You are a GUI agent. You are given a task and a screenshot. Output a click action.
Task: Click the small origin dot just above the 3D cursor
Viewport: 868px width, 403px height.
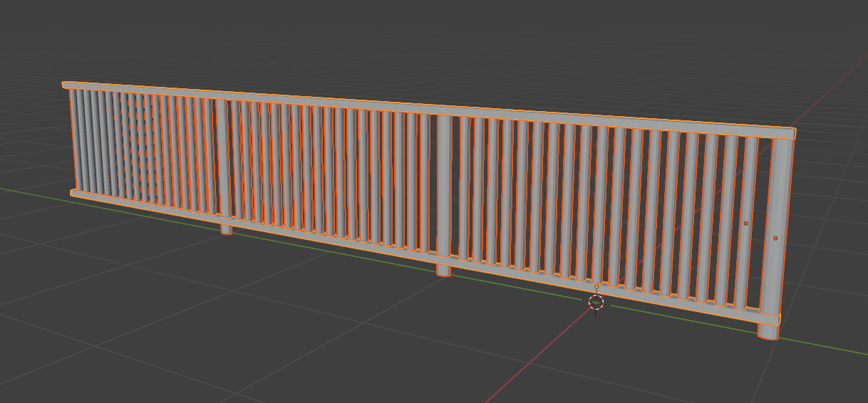click(596, 287)
